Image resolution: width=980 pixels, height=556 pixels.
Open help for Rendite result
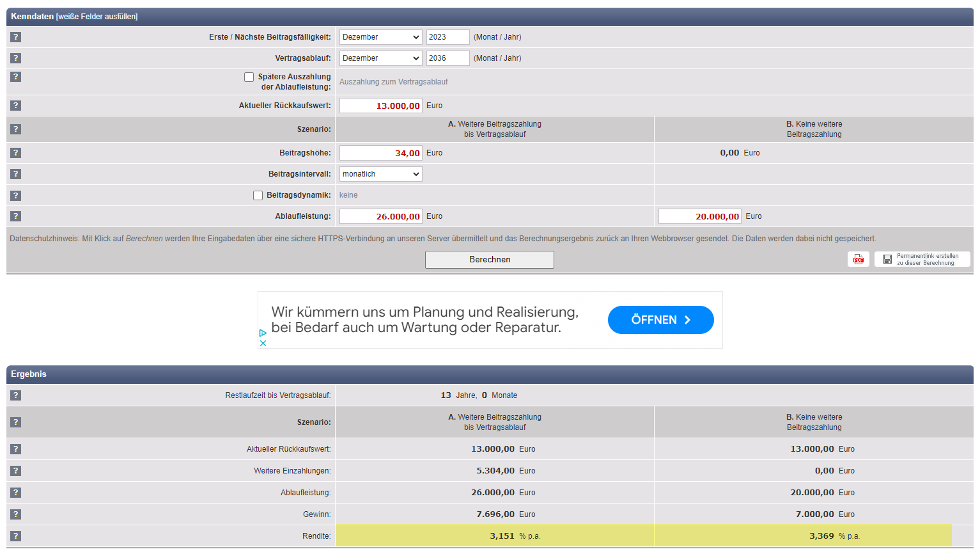[x=16, y=536]
